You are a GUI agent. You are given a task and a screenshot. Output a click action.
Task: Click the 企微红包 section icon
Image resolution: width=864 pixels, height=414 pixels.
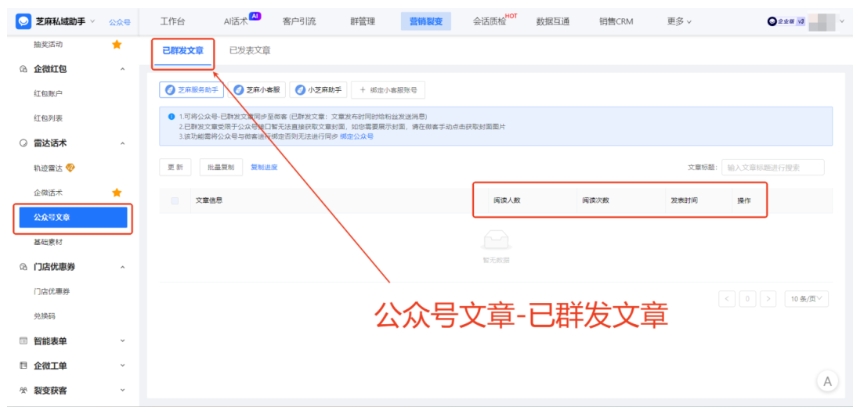23,69
